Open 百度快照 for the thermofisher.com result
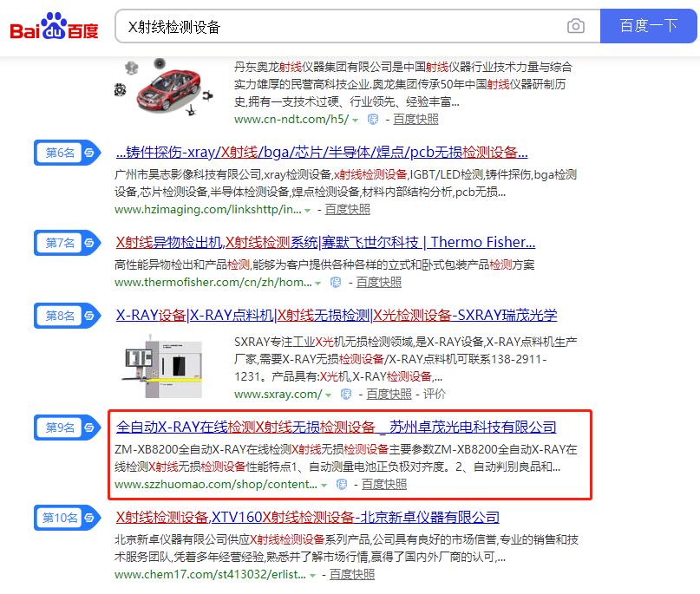 (x=378, y=282)
